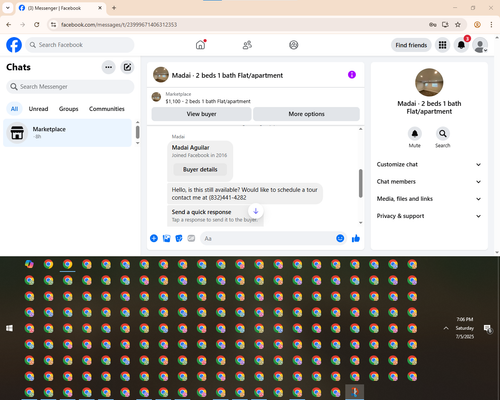
Task: Open Buyer details for Madai Aguilar
Action: (200, 169)
